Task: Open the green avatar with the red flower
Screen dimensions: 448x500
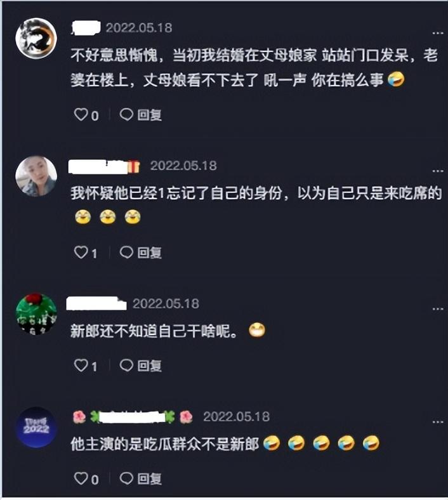Action: point(36,314)
